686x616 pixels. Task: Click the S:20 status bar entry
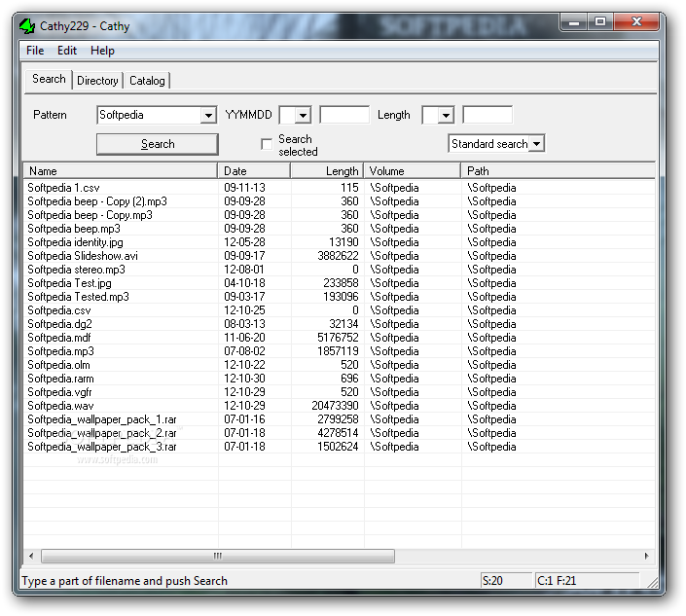[x=506, y=581]
